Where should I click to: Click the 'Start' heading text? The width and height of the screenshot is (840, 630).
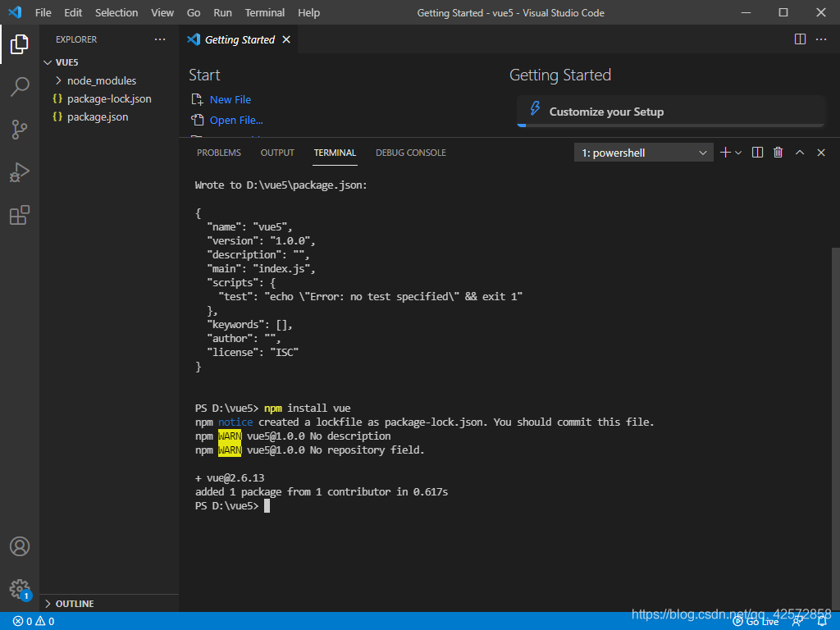204,75
